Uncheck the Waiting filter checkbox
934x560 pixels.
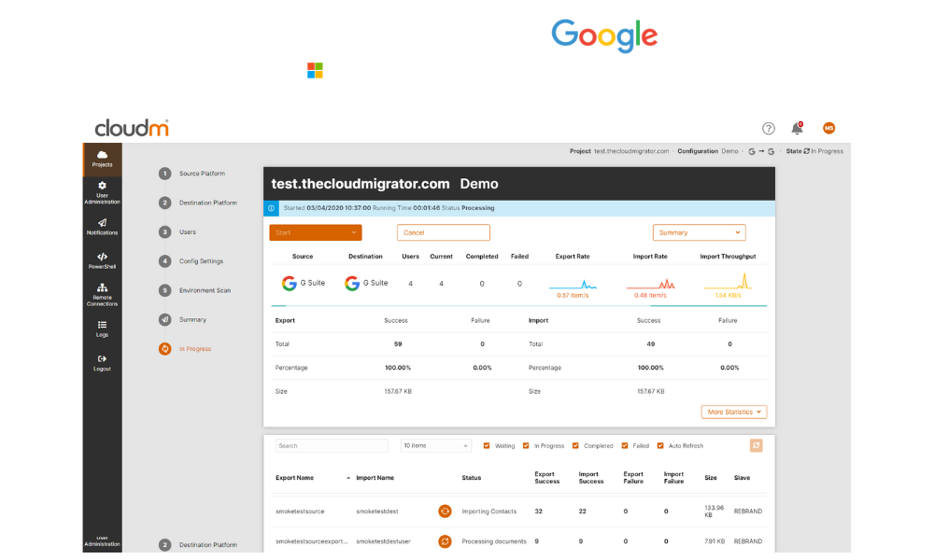pyautogui.click(x=487, y=446)
